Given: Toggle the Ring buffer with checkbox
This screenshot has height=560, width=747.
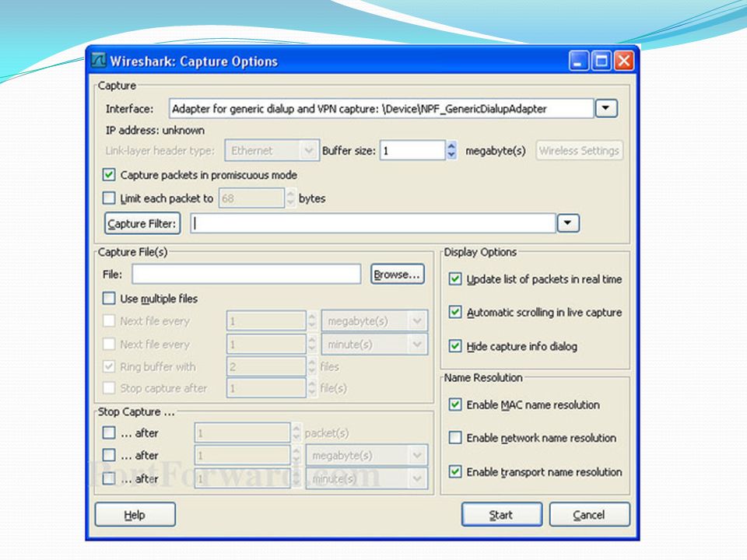Looking at the screenshot, I should pos(109,366).
